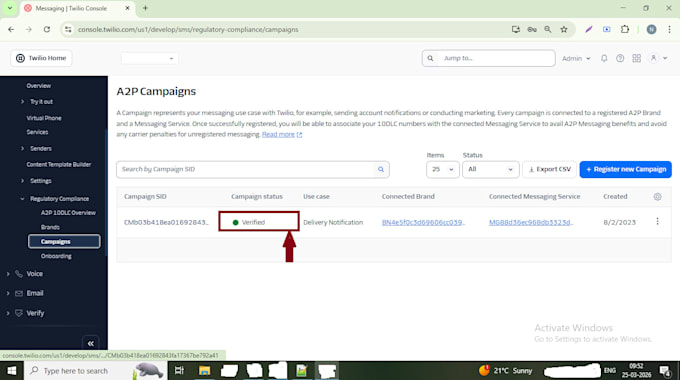Open site information icon in address bar
680x380 pixels.
(68, 29)
